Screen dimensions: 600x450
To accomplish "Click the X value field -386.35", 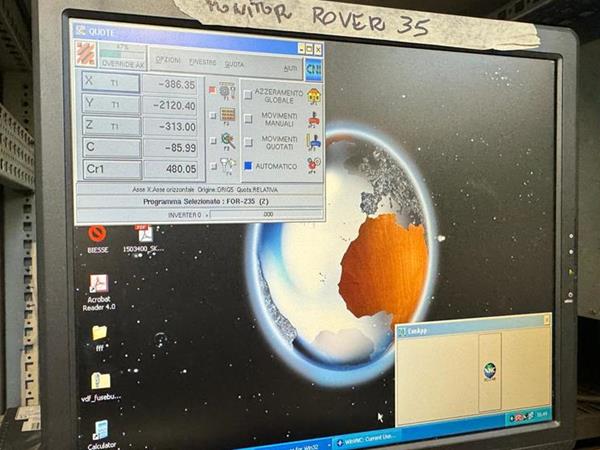I will 171,85.
